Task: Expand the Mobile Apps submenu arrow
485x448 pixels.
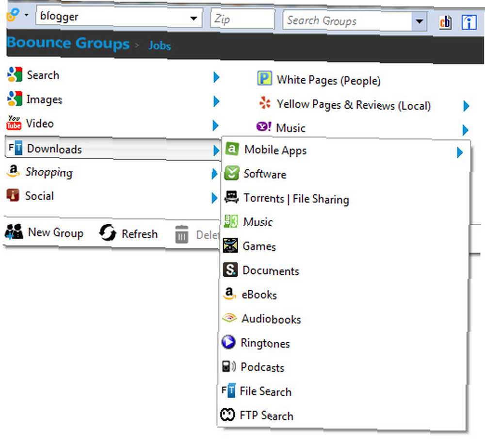Action: tap(460, 152)
